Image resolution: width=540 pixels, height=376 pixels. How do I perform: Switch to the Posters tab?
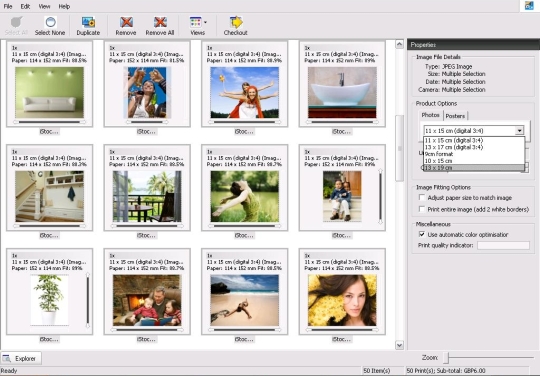[x=455, y=116]
